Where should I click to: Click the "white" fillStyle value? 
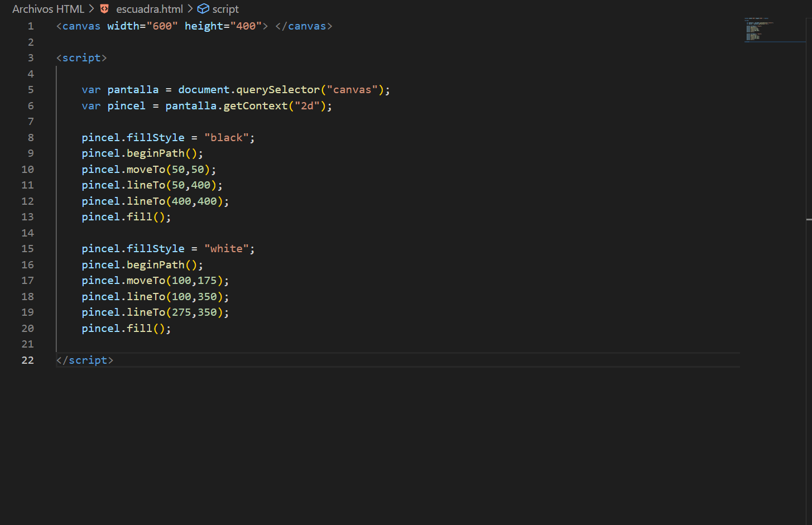click(x=227, y=249)
